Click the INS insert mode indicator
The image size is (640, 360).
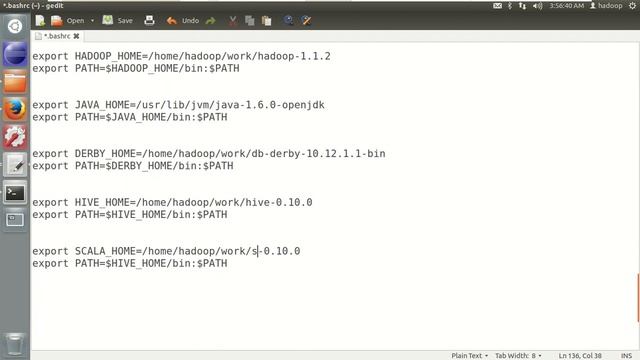tap(626, 356)
